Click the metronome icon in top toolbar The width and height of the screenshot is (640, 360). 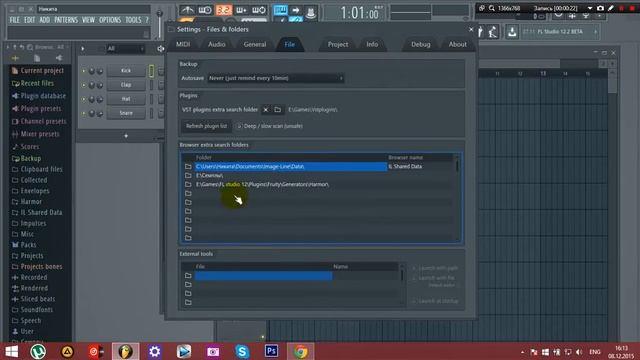pyautogui.click(x=187, y=10)
